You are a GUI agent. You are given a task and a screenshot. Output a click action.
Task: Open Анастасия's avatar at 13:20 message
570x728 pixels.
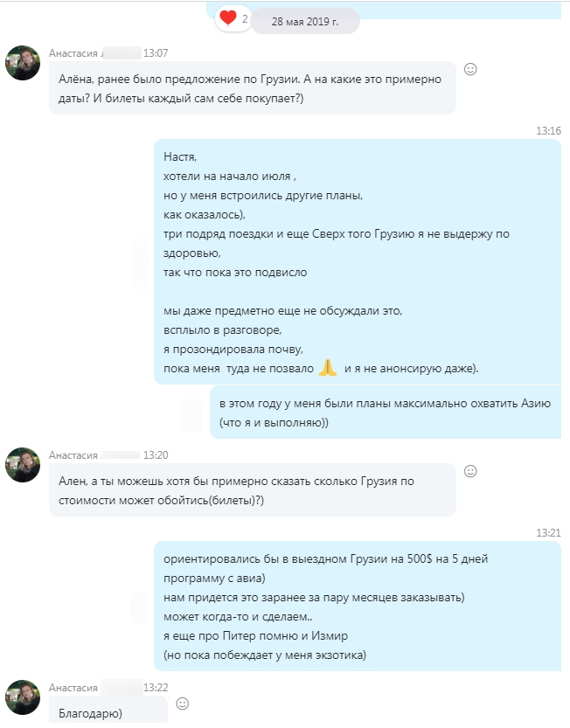coord(23,465)
